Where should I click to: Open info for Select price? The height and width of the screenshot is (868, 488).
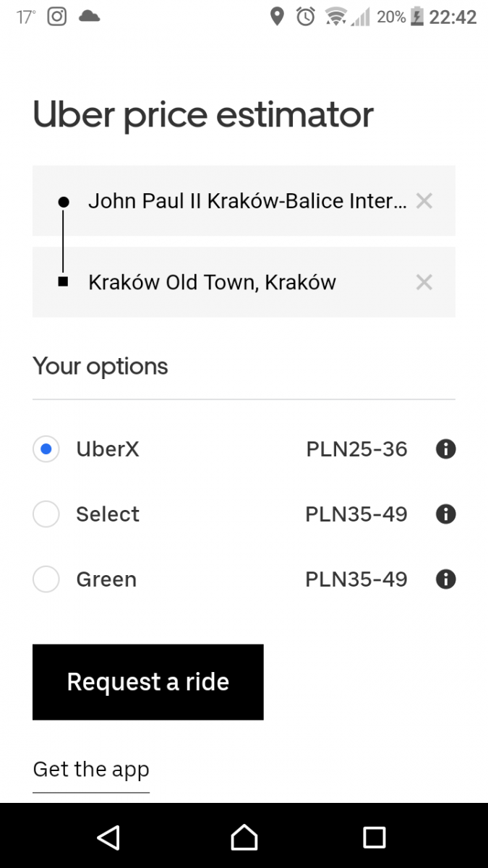[445, 514]
